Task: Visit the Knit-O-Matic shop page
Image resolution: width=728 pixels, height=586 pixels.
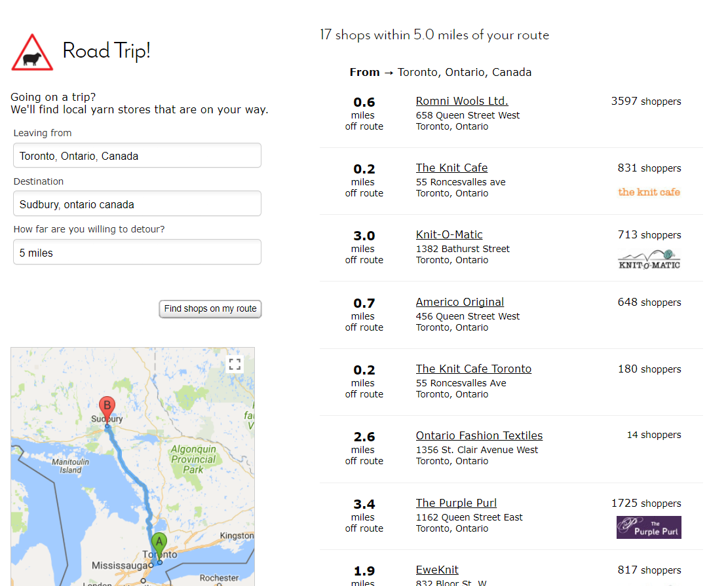Action: tap(449, 234)
